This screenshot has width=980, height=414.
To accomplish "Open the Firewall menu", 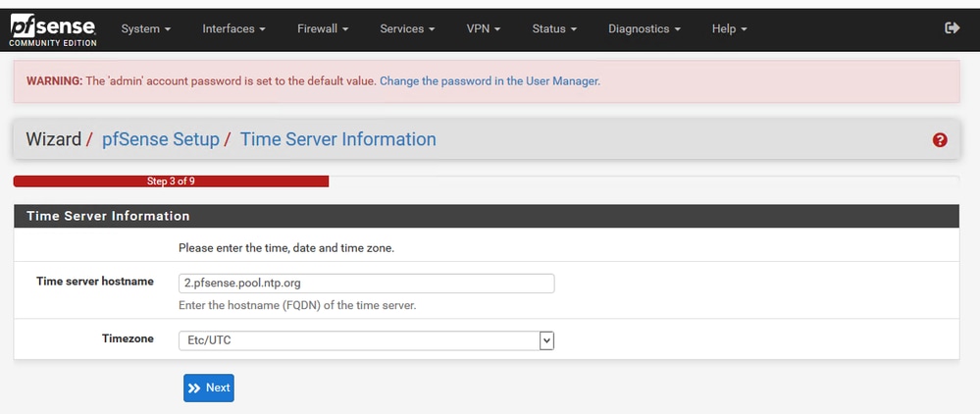I will [x=323, y=28].
